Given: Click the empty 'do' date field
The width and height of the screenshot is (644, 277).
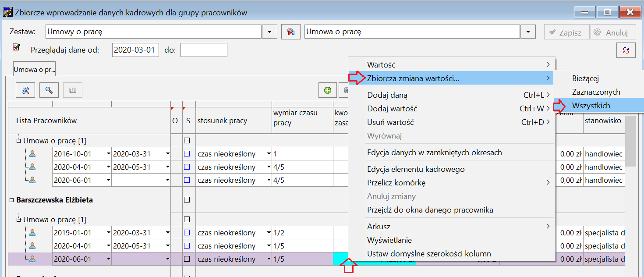Looking at the screenshot, I should [x=204, y=50].
